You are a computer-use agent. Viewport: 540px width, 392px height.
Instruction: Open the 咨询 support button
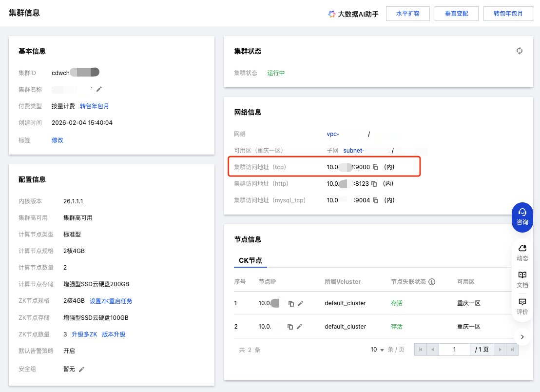(x=522, y=217)
